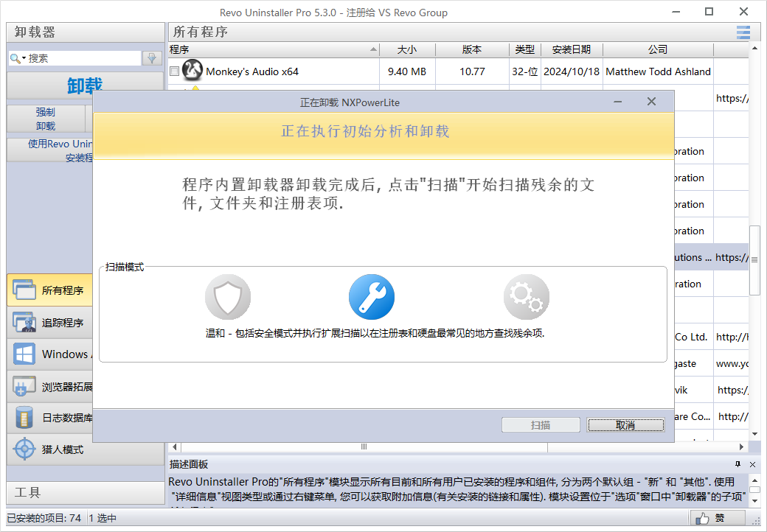The image size is (767, 532).
Task: Click the filter icon beside the search box
Action: (152, 58)
